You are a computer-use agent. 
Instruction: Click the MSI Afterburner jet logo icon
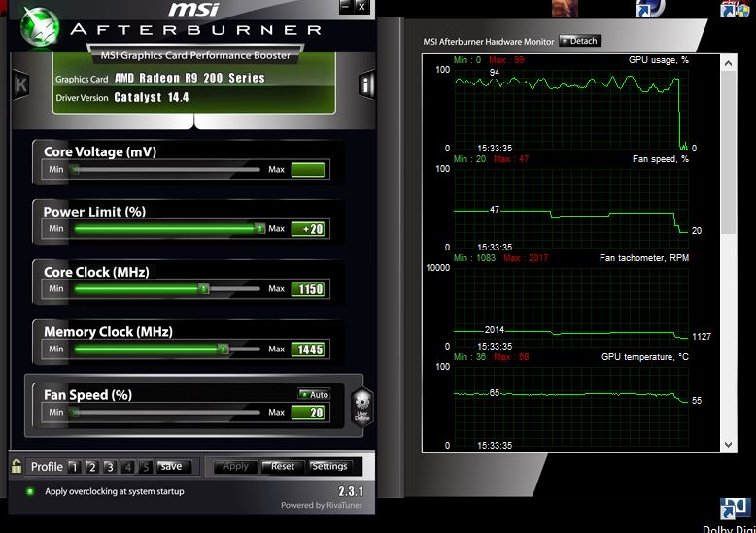click(x=40, y=26)
